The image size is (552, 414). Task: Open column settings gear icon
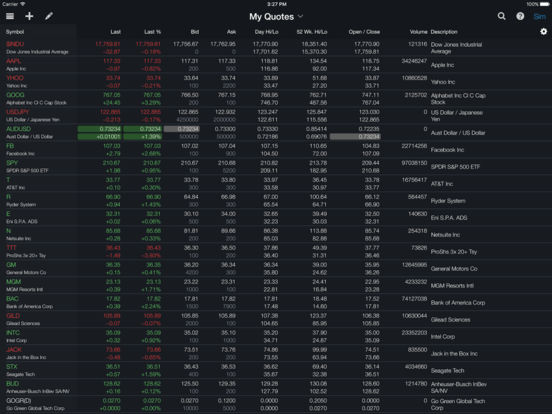[x=544, y=32]
